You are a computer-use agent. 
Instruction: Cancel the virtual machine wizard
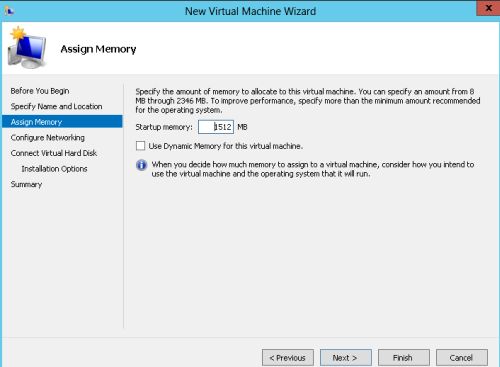click(x=462, y=358)
